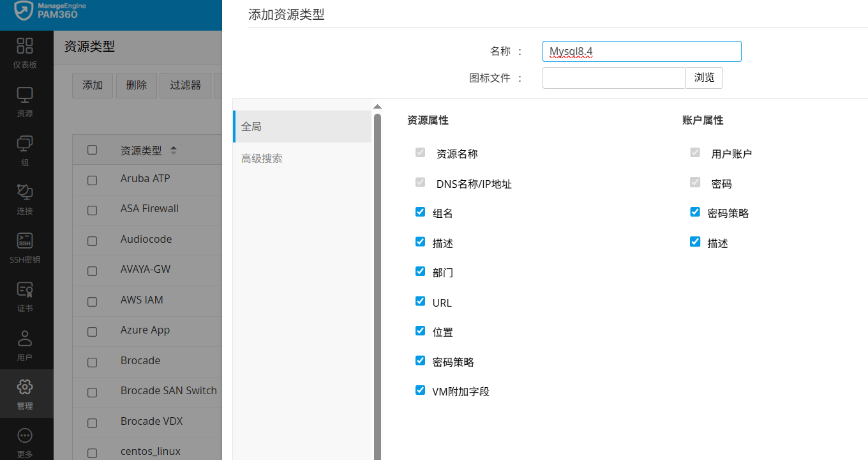Click the 删除 delete button

[137, 85]
